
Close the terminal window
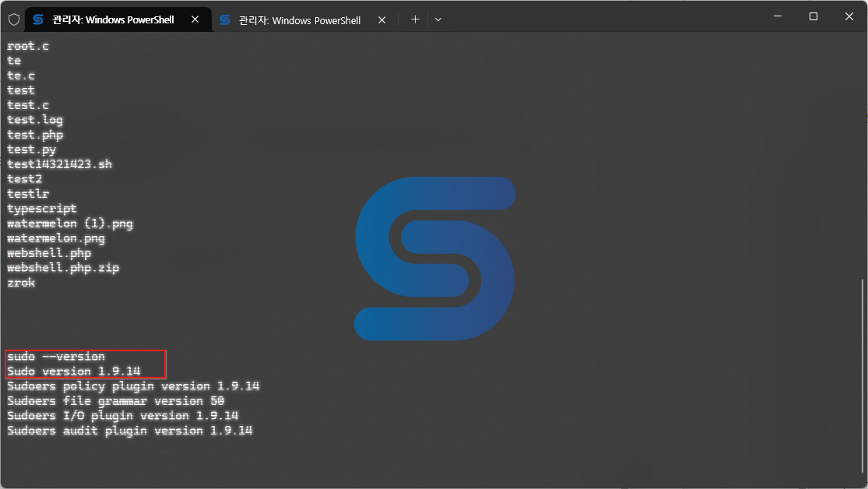(849, 16)
